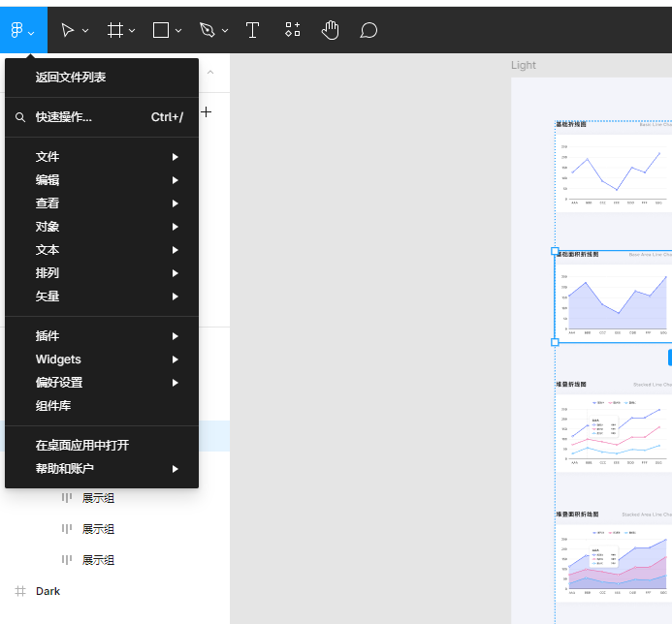
Task: Add a new page with plus icon
Action: pyautogui.click(x=207, y=112)
